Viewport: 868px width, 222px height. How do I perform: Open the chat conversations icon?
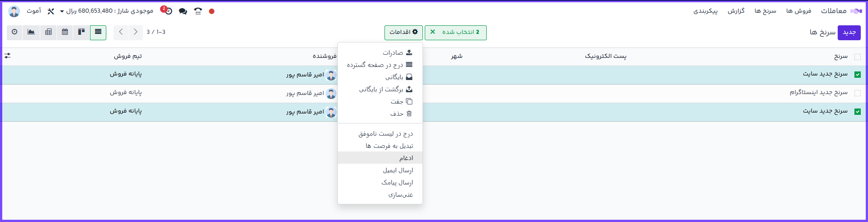183,11
